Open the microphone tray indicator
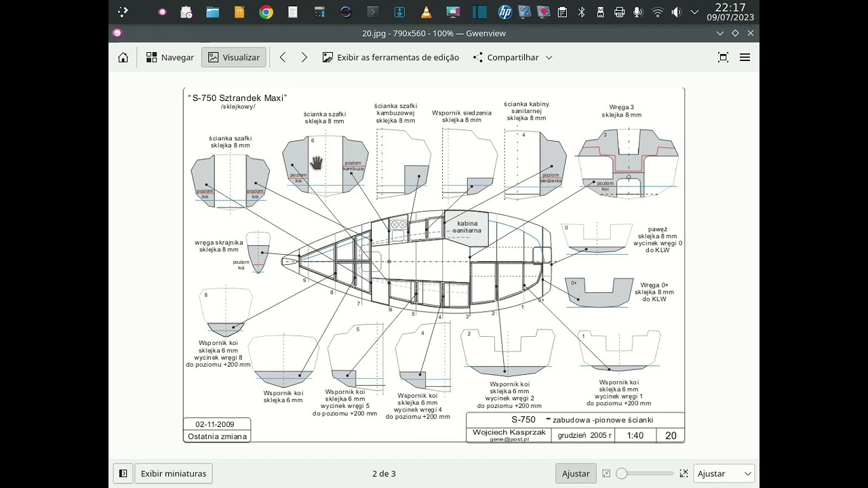Viewport: 868px width, 488px height. pos(638,12)
